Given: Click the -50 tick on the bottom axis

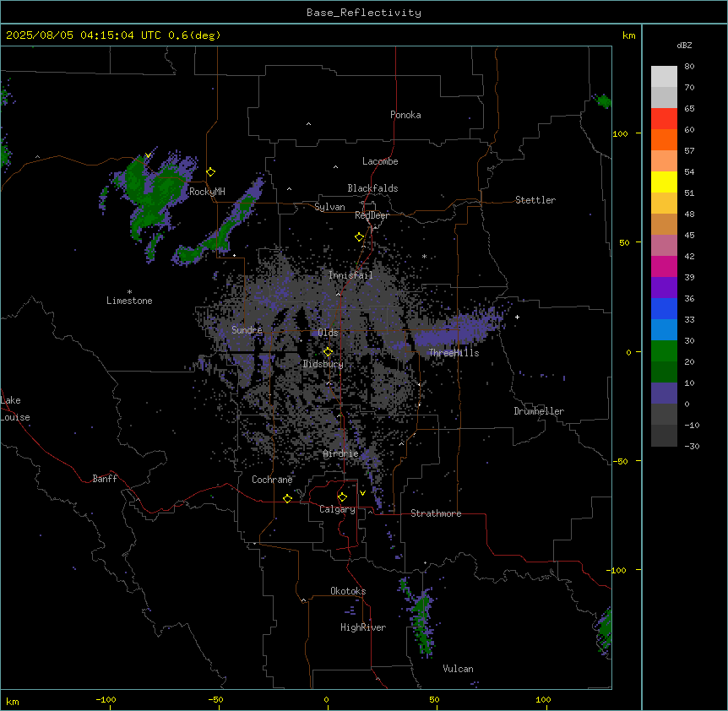Looking at the screenshot, I should [215, 699].
